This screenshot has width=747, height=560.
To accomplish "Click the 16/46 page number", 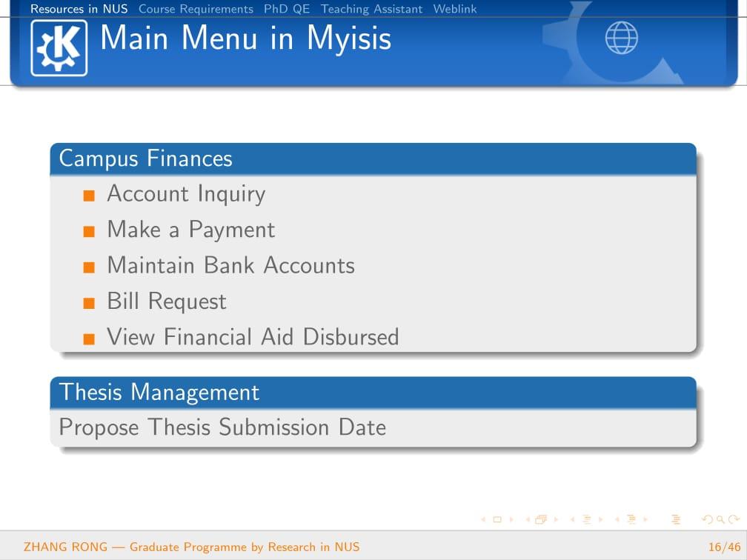I will pos(724,547).
